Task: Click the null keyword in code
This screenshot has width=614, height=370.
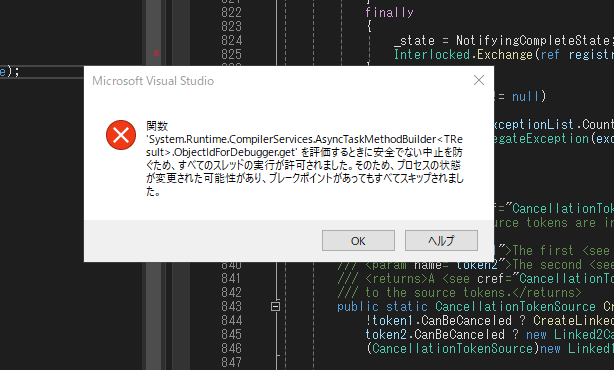Action: tap(526, 96)
